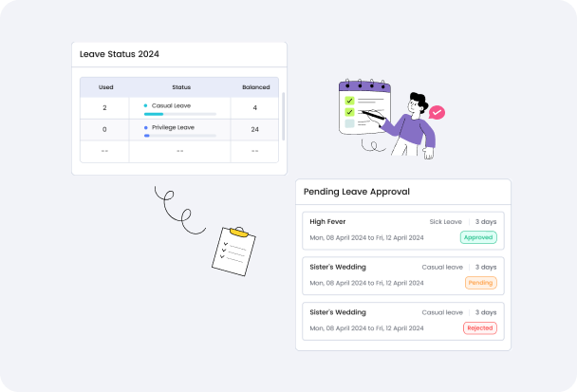Click the blue dot beside Privilege Leave

click(145, 127)
